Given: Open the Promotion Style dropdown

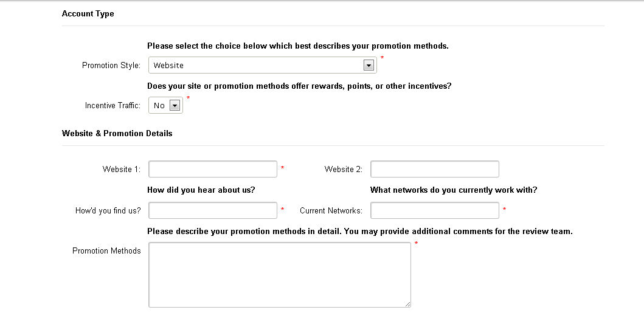Looking at the screenshot, I should point(262,65).
